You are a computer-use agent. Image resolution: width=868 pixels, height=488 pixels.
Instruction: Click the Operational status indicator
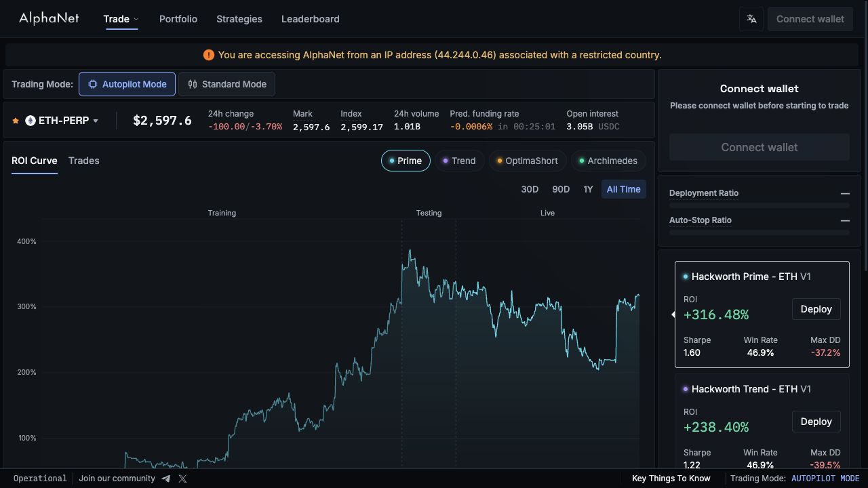40,479
